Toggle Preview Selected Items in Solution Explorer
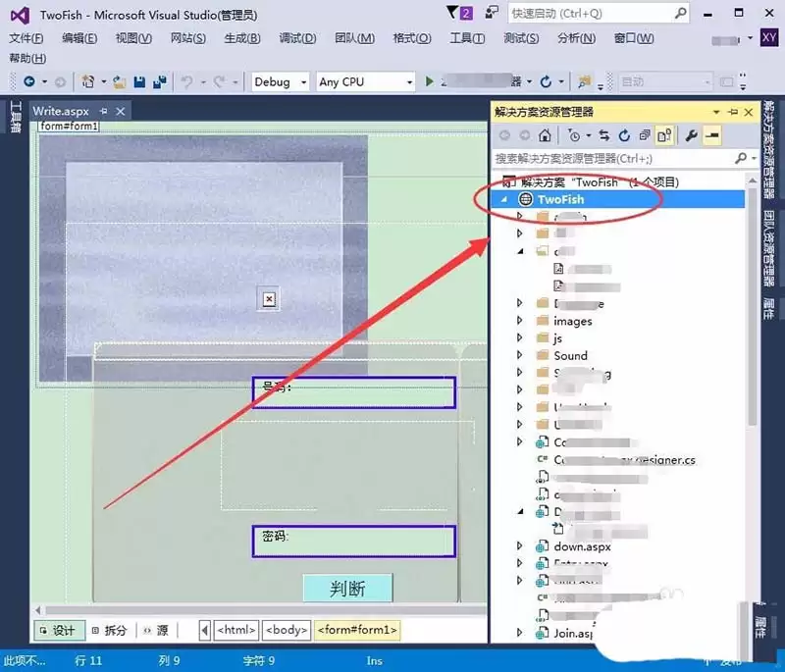The image size is (785, 672). (x=713, y=135)
